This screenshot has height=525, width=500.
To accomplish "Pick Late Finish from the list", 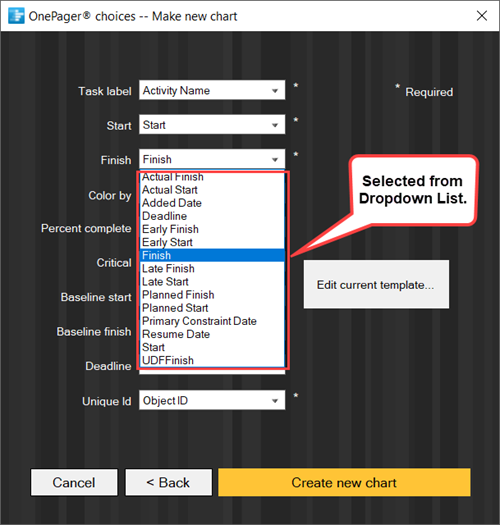I will pos(212,269).
